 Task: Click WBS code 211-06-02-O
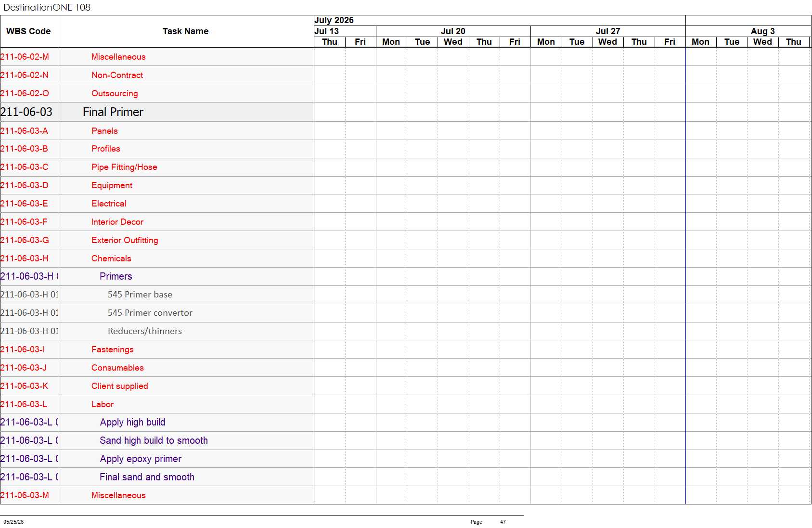click(25, 93)
